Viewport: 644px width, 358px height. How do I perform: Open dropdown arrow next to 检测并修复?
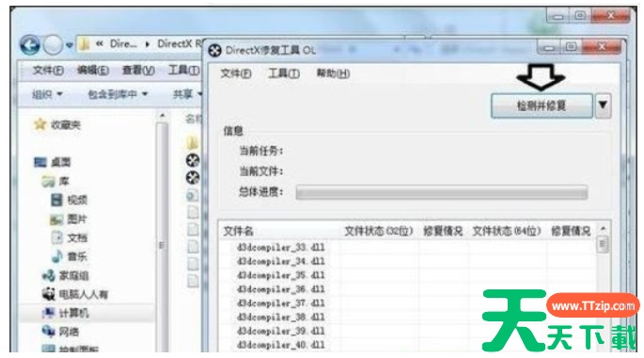603,105
